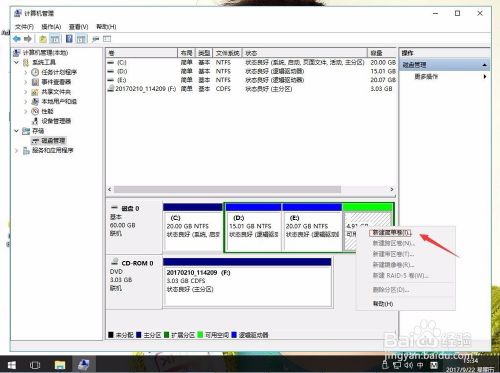
Task: Toggle Show/Hide Console Tree toolbar icon
Action: pyautogui.click(x=55, y=39)
